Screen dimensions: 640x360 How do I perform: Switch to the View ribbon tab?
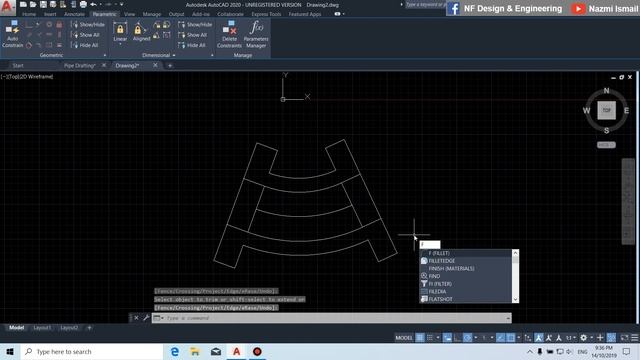[x=129, y=14]
